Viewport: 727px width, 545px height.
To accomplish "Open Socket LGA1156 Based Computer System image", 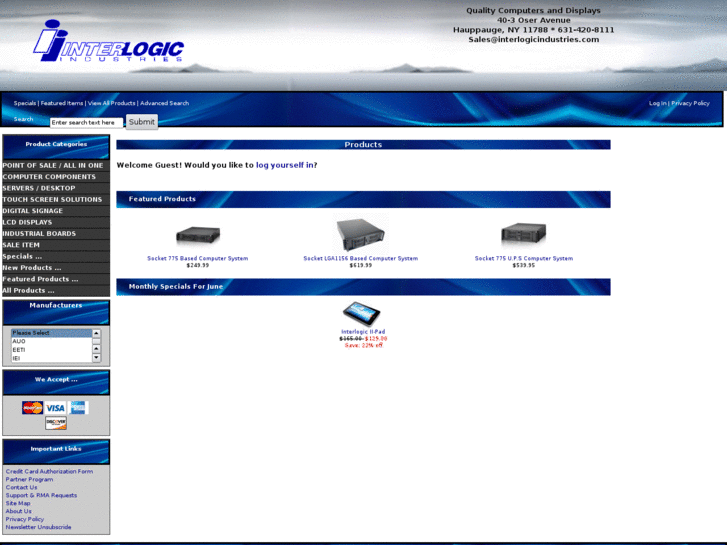I will (x=361, y=235).
